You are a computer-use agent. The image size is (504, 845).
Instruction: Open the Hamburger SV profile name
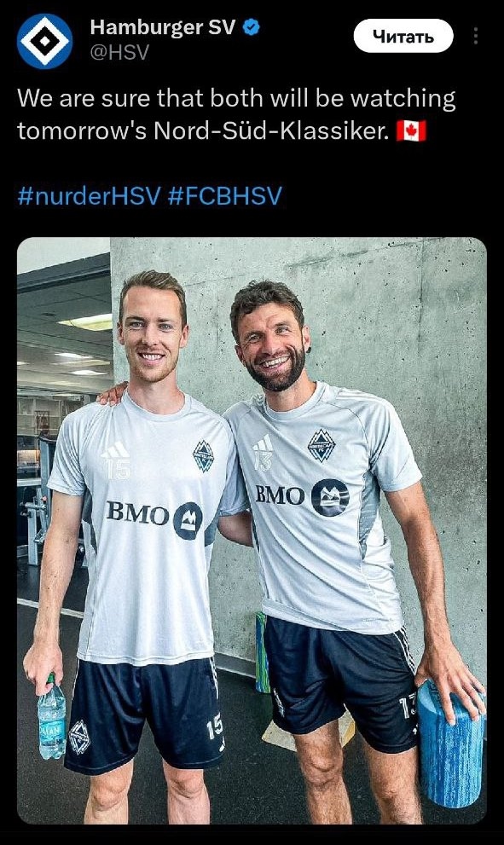click(x=162, y=27)
